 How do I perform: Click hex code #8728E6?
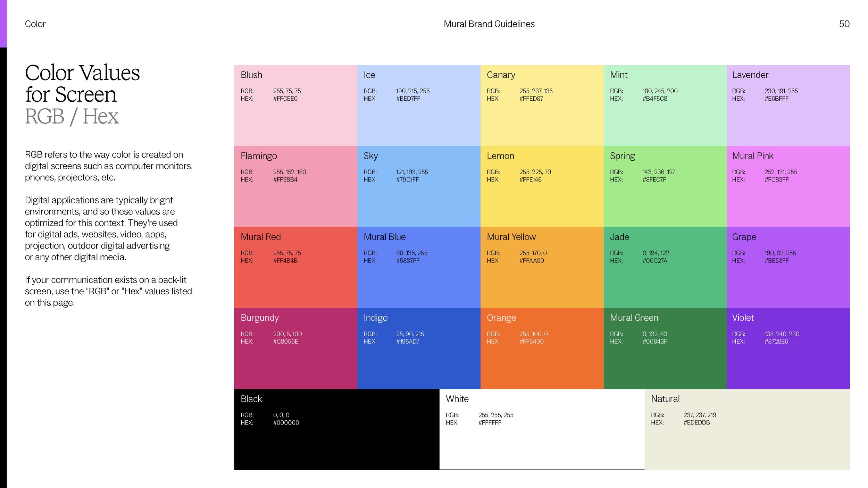pos(776,342)
